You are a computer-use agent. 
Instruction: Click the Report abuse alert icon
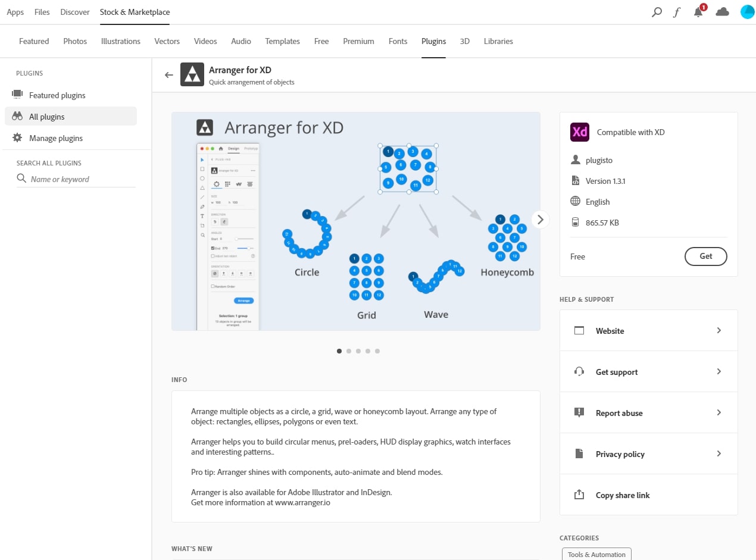[x=579, y=412]
